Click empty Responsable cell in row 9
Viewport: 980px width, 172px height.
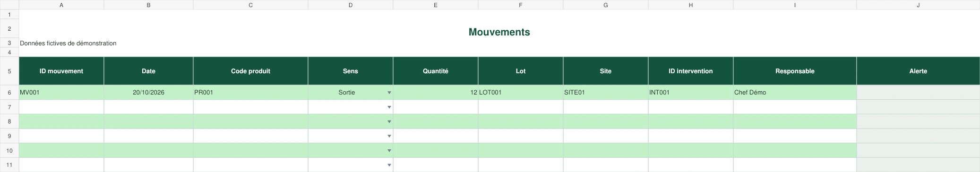point(795,136)
